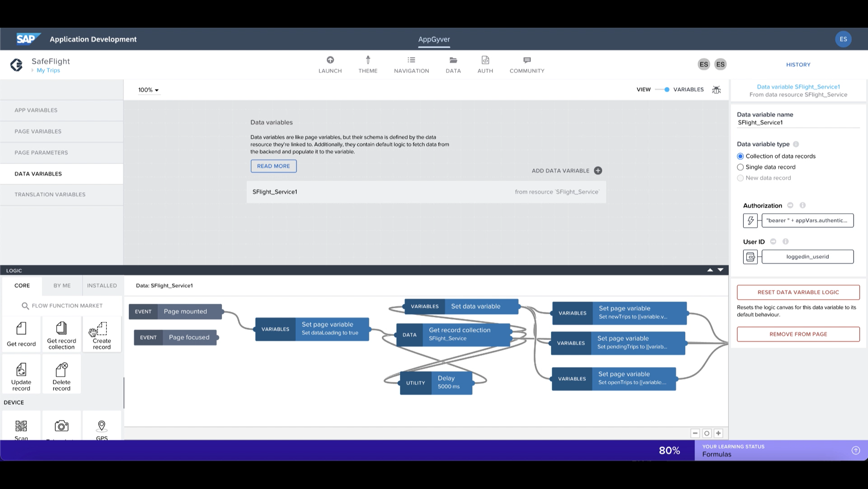Open the Navigation settings icon
Viewport: 868px width, 489px height.
(411, 60)
